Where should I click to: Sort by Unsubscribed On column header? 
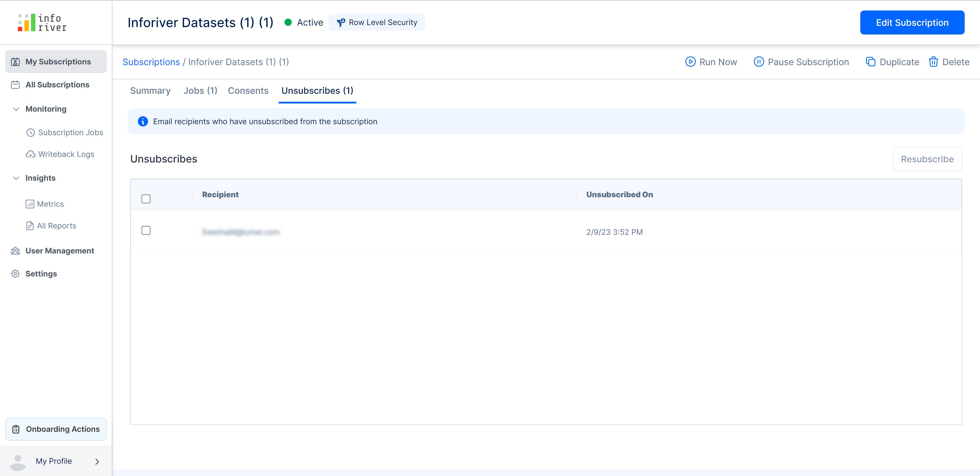click(619, 195)
